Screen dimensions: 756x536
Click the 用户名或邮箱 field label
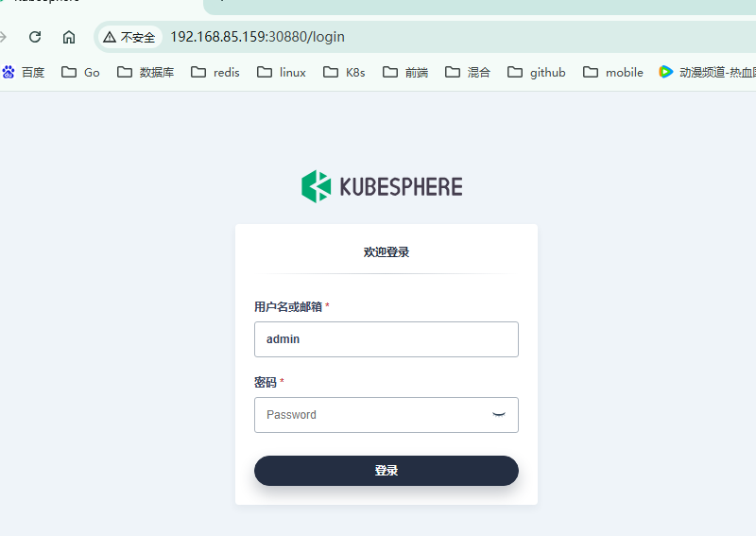click(288, 307)
